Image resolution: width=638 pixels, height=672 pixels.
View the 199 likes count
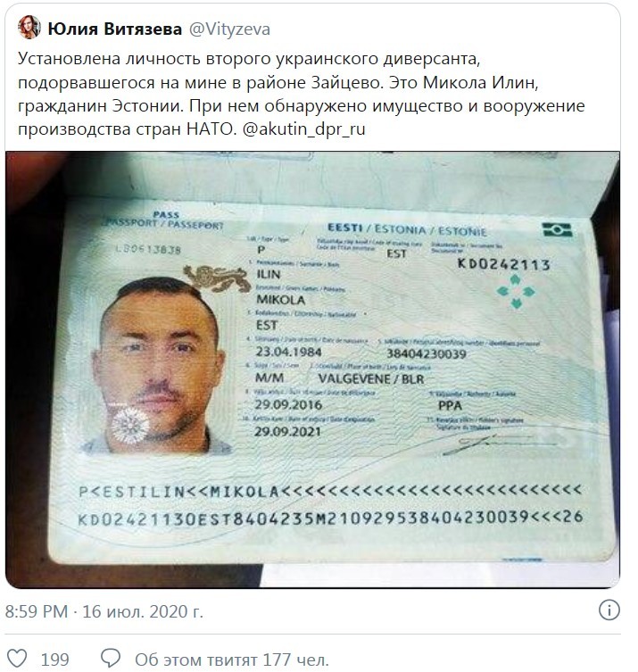coord(54,660)
